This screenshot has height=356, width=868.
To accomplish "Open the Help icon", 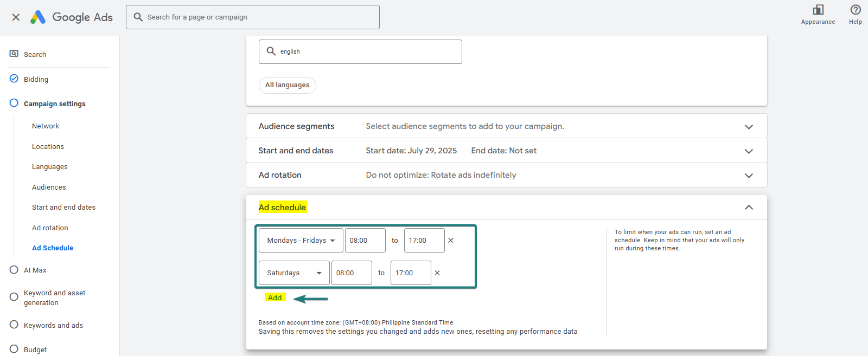I will [x=855, y=10].
